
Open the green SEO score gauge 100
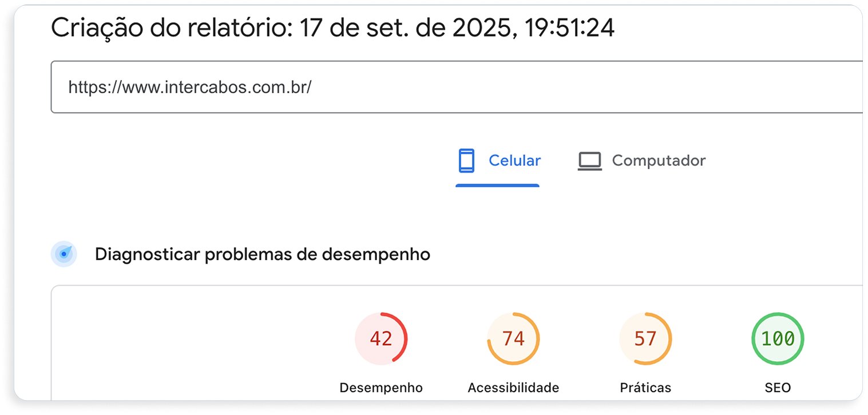pos(778,339)
